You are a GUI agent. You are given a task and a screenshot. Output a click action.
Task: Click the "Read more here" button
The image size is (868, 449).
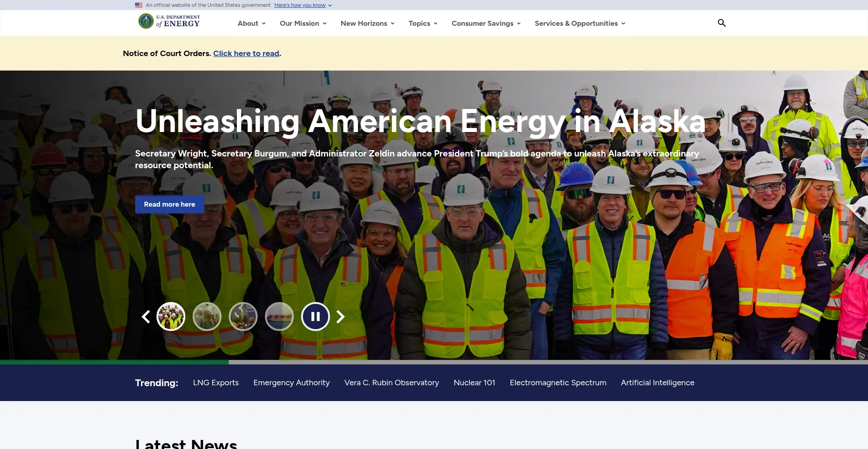170,204
